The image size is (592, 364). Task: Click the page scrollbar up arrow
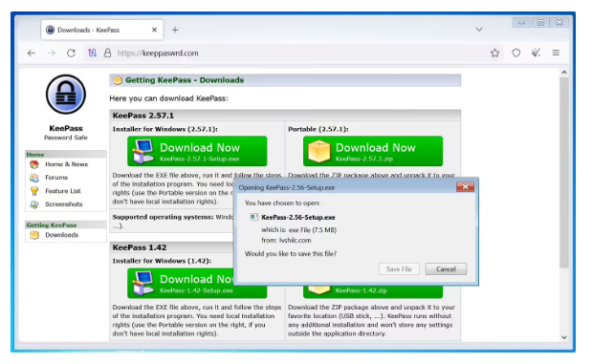pos(564,73)
